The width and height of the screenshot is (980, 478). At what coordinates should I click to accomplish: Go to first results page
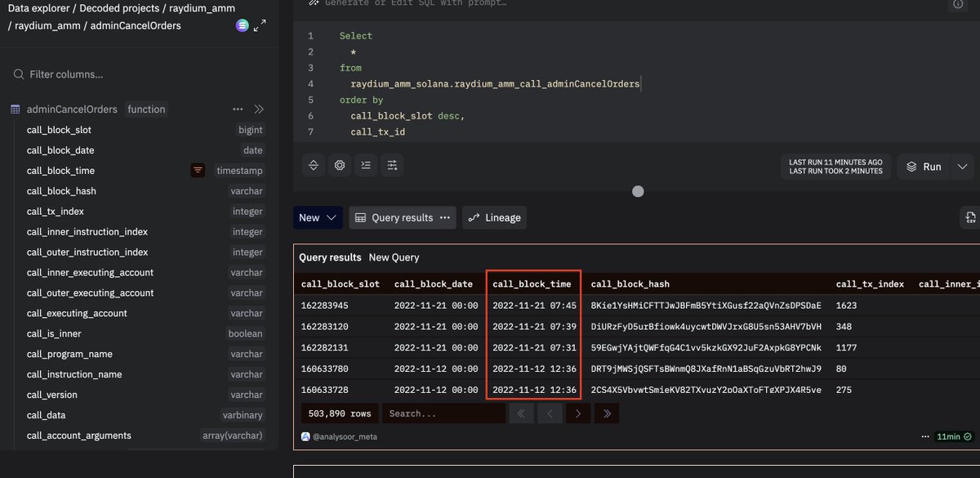pos(521,413)
